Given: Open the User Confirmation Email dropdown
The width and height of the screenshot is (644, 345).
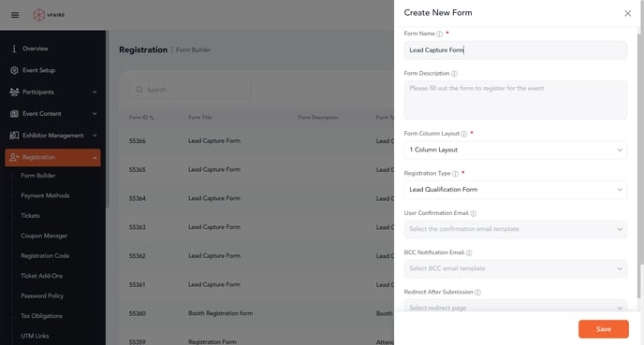Looking at the screenshot, I should 516,229.
